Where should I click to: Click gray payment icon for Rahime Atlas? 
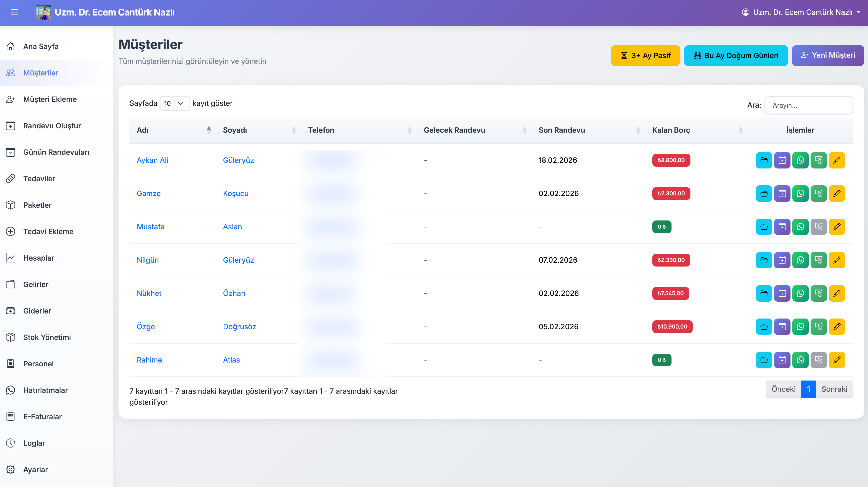click(819, 360)
